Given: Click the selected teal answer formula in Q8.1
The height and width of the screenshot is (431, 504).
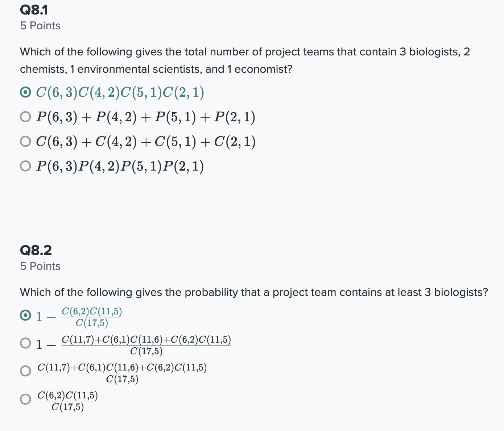Looking at the screenshot, I should (x=120, y=92).
